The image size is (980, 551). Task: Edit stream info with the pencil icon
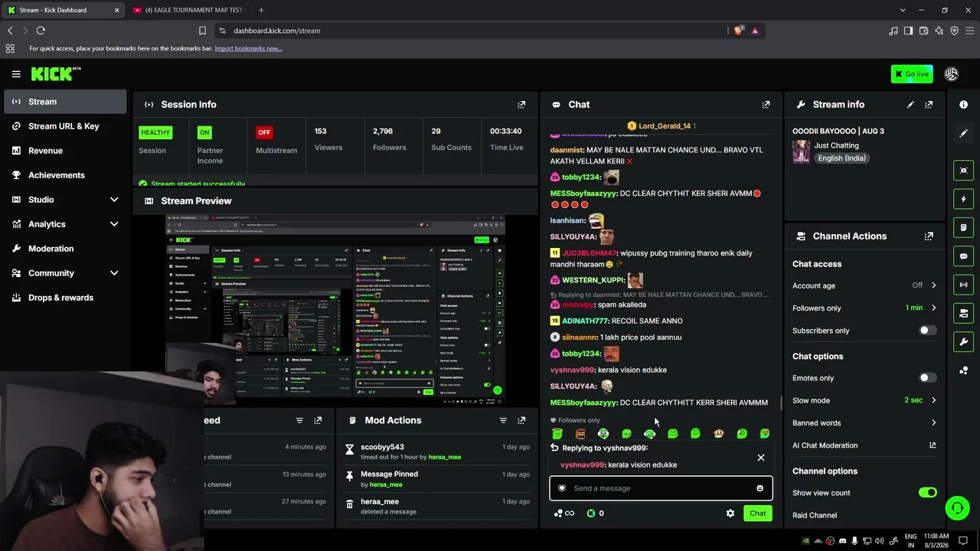pyautogui.click(x=910, y=105)
